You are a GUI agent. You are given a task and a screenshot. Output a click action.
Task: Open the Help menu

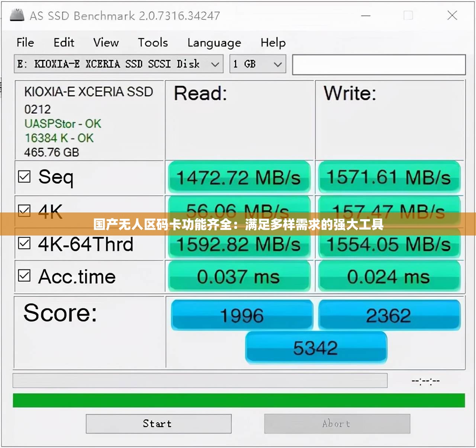pos(273,43)
